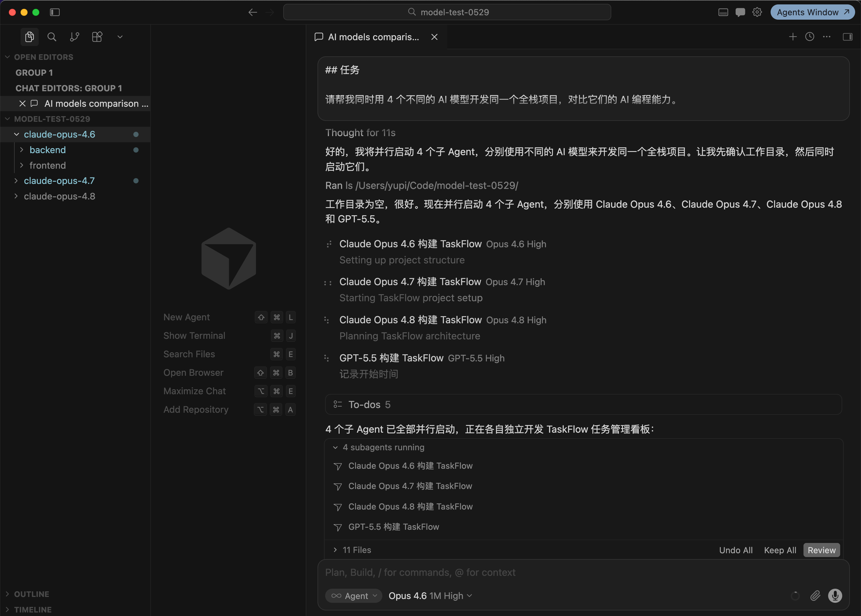Click the Review button

coord(822,550)
